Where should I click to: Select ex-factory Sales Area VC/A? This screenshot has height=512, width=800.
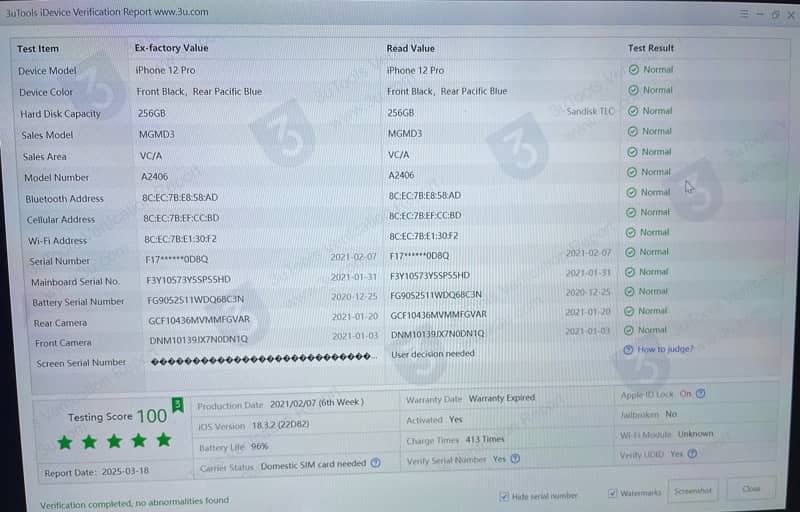pyautogui.click(x=151, y=156)
